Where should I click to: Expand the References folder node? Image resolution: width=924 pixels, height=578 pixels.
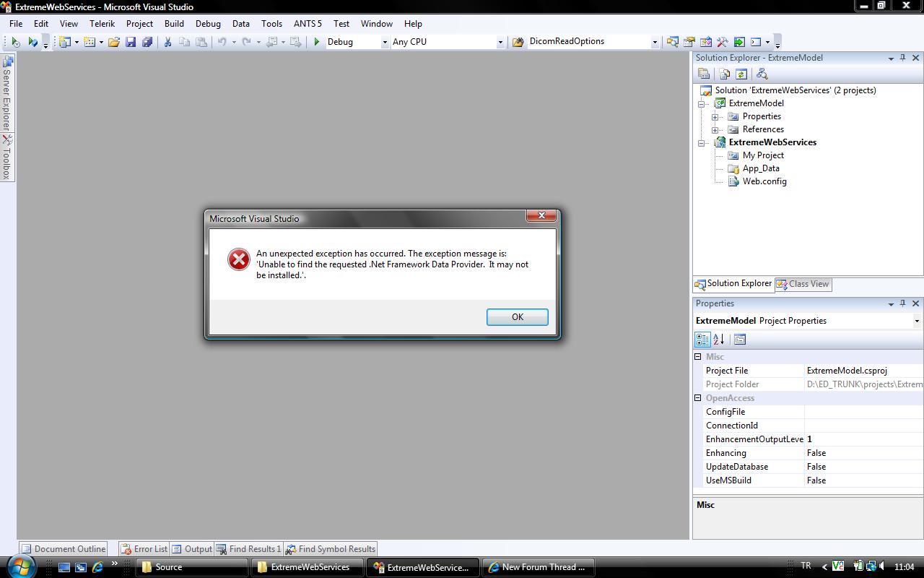pos(715,129)
